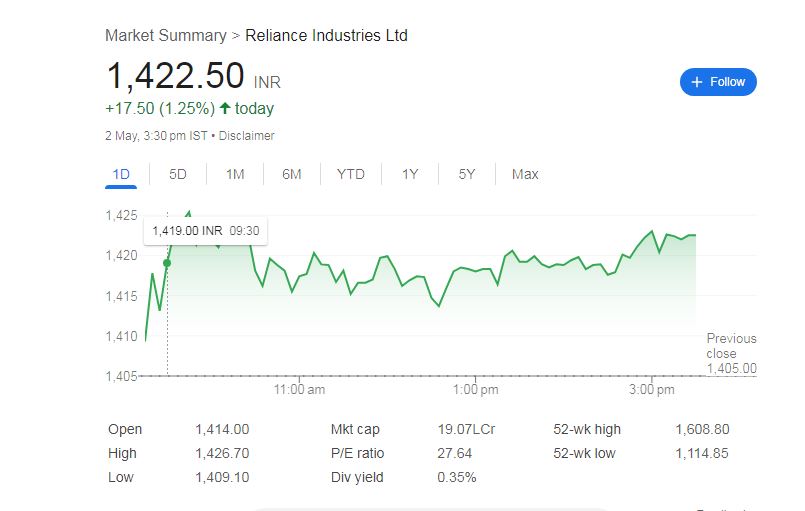805x511 pixels.
Task: Click the Mkt cap value 19.07LCr
Action: point(466,429)
